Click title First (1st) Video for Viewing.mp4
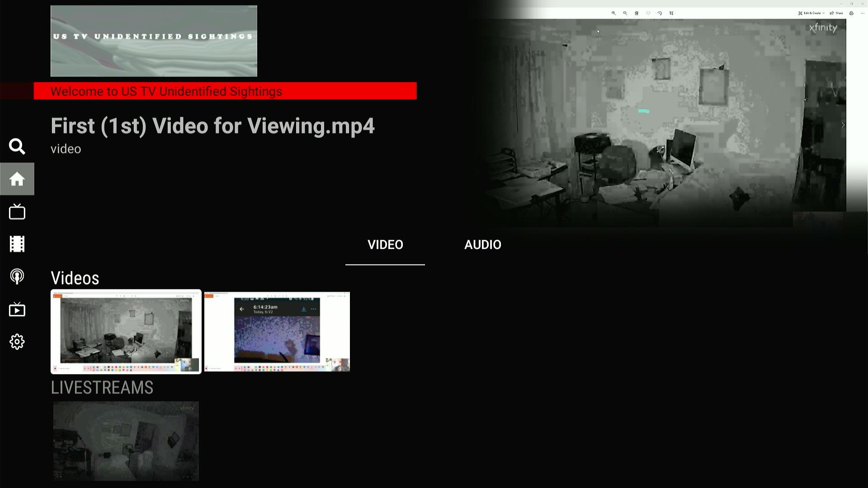Image resolution: width=868 pixels, height=488 pixels. pos(212,126)
